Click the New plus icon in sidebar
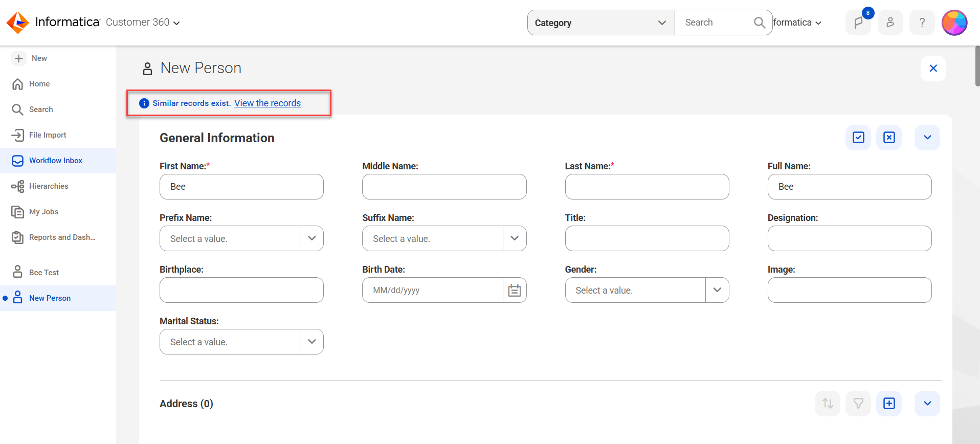 19,58
